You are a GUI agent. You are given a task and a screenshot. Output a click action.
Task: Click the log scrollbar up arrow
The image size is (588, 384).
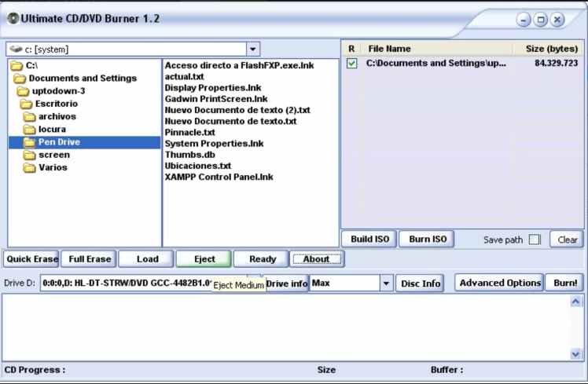(575, 302)
